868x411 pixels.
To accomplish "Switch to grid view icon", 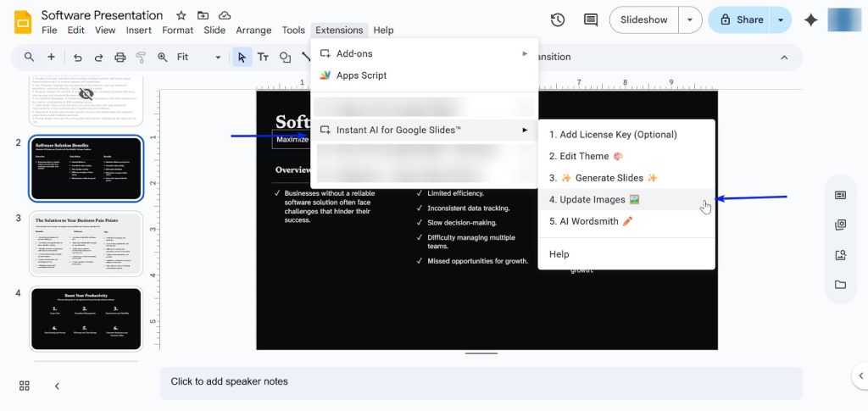I will coord(25,386).
